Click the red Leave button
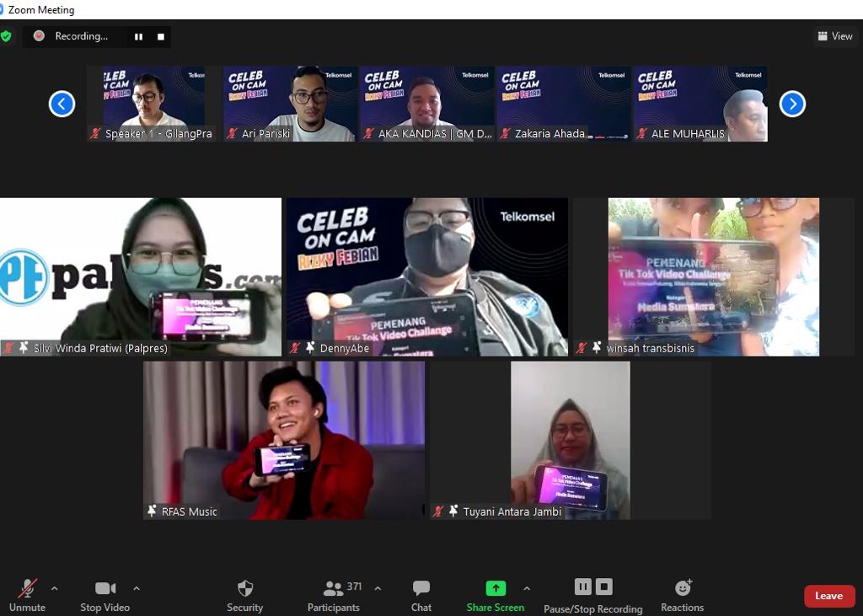 coord(828,596)
